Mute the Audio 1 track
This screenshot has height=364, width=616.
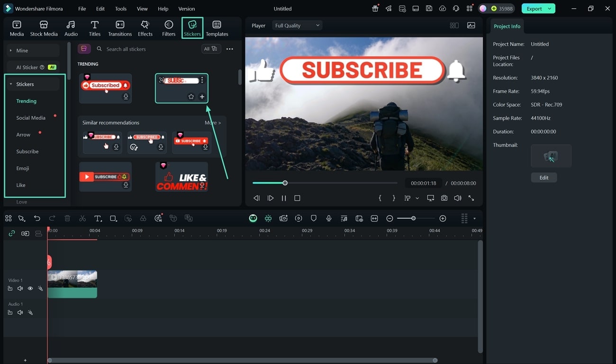(20, 312)
